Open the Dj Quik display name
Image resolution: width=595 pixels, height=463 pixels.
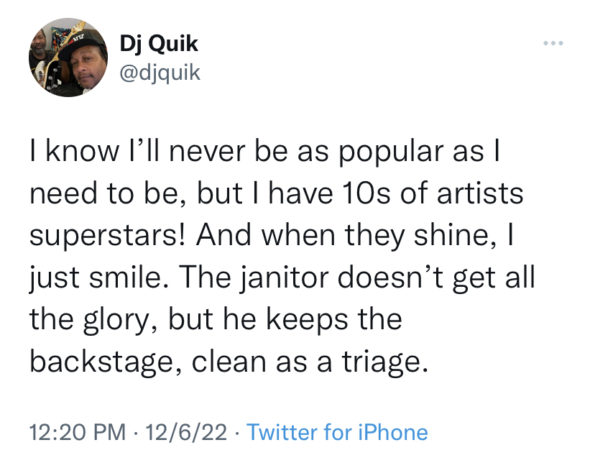tap(159, 44)
